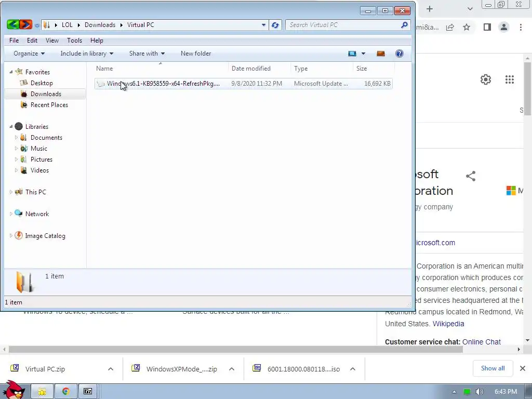The image size is (532, 399).
Task: Click the share icon beside Microsoft Corporation
Action: click(x=471, y=176)
